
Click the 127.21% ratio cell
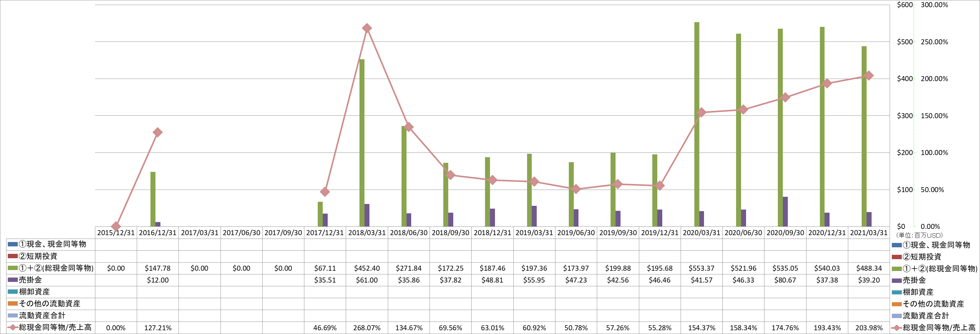pos(158,327)
